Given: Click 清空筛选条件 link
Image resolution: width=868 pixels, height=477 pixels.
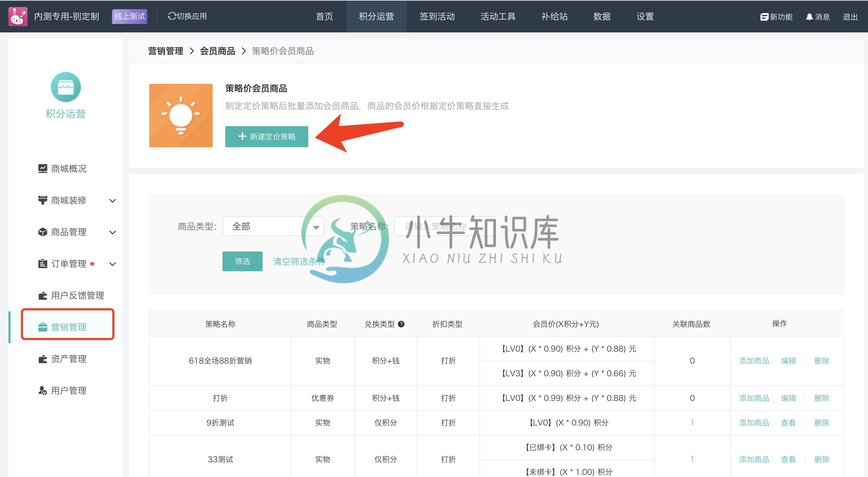Looking at the screenshot, I should click(x=299, y=261).
